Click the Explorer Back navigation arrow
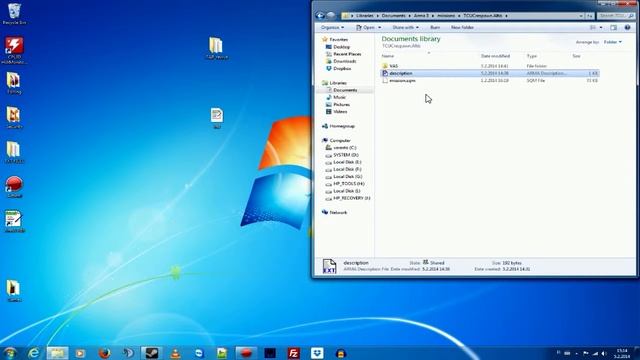 tap(320, 16)
